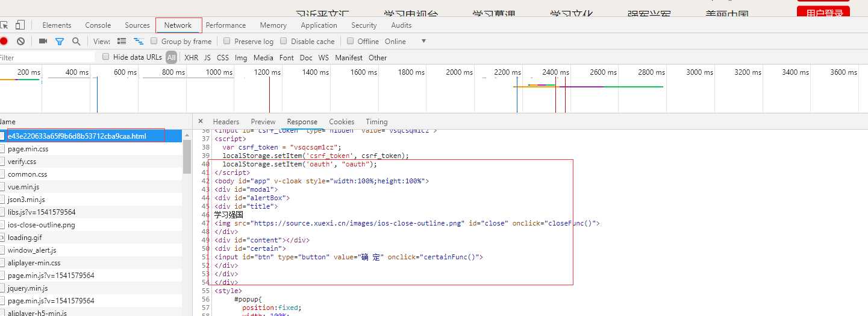Check the Preserve log option

(x=227, y=41)
